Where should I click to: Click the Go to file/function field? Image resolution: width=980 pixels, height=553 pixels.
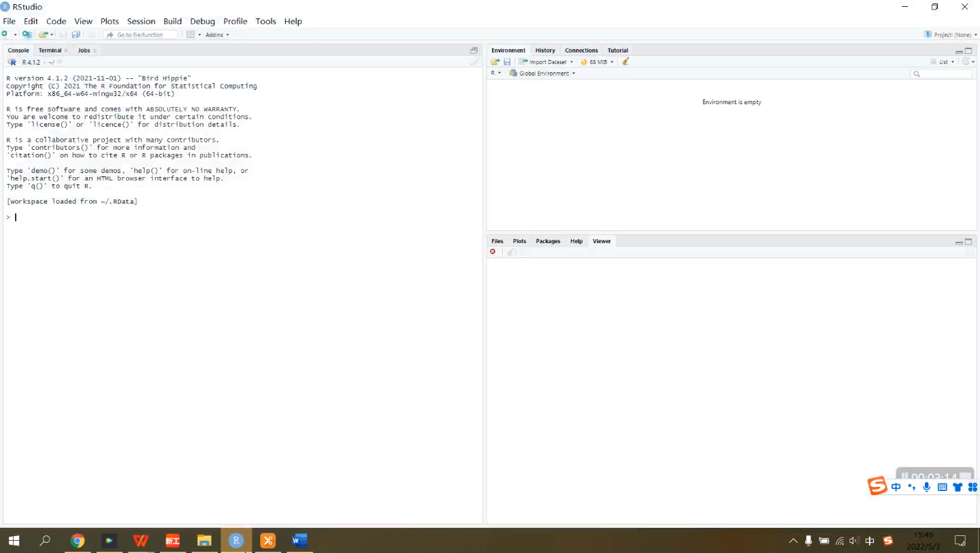click(x=141, y=35)
